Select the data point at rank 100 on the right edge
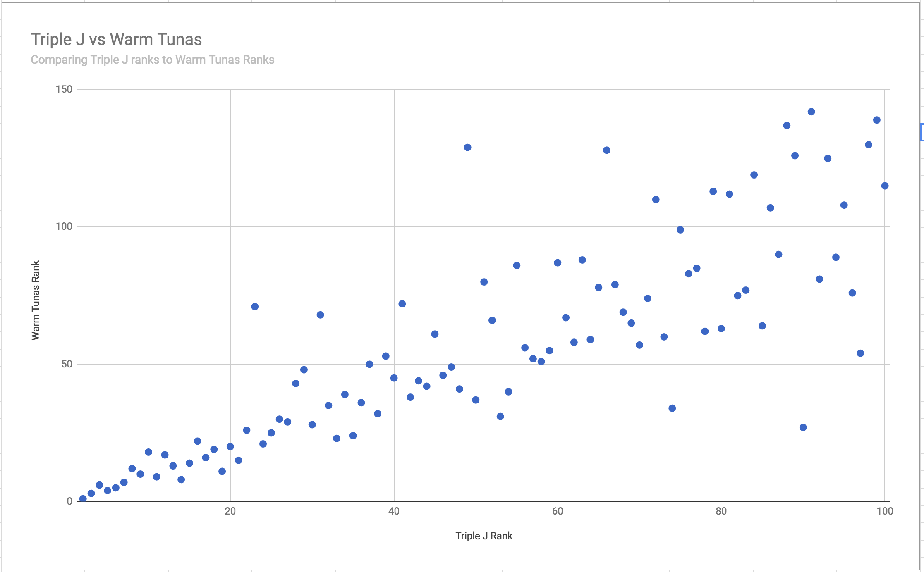The width and height of the screenshot is (924, 572). point(885,186)
